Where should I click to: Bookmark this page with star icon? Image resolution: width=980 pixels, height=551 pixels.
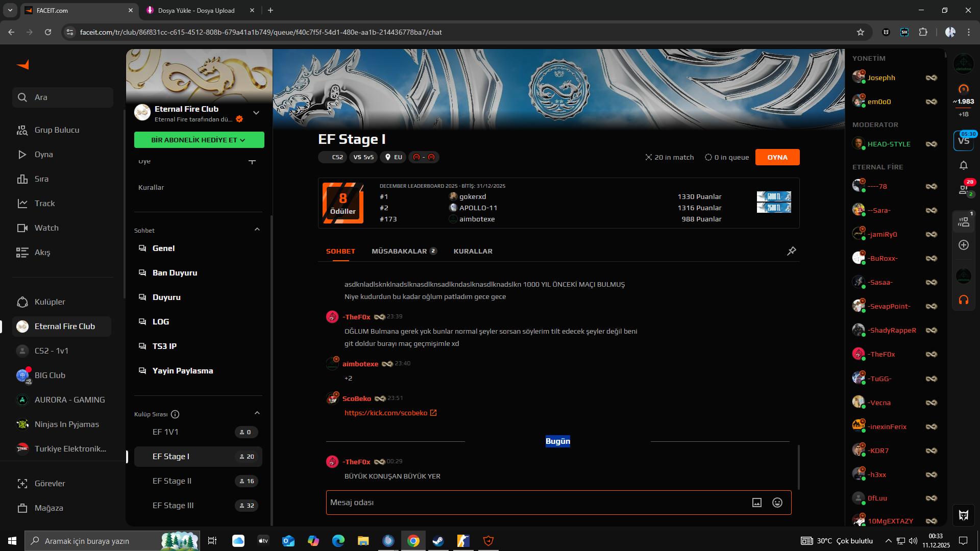point(861,32)
